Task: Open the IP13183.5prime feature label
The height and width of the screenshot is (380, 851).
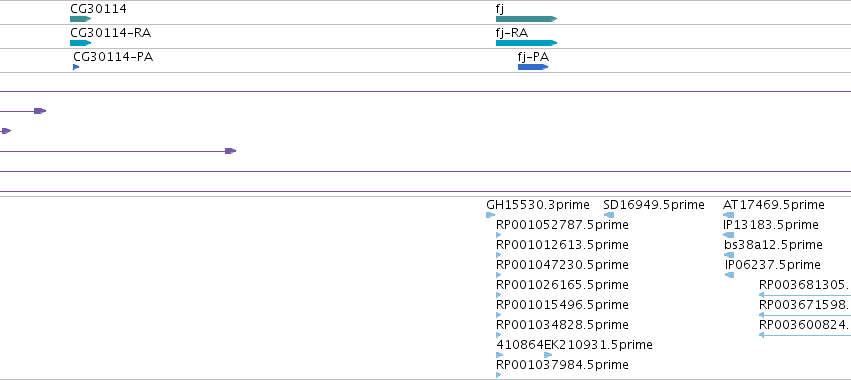Action: 771,225
